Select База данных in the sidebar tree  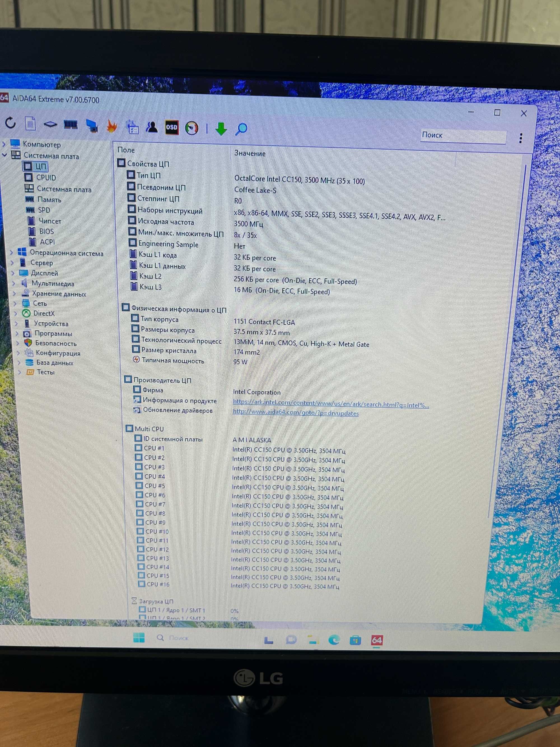[50, 362]
